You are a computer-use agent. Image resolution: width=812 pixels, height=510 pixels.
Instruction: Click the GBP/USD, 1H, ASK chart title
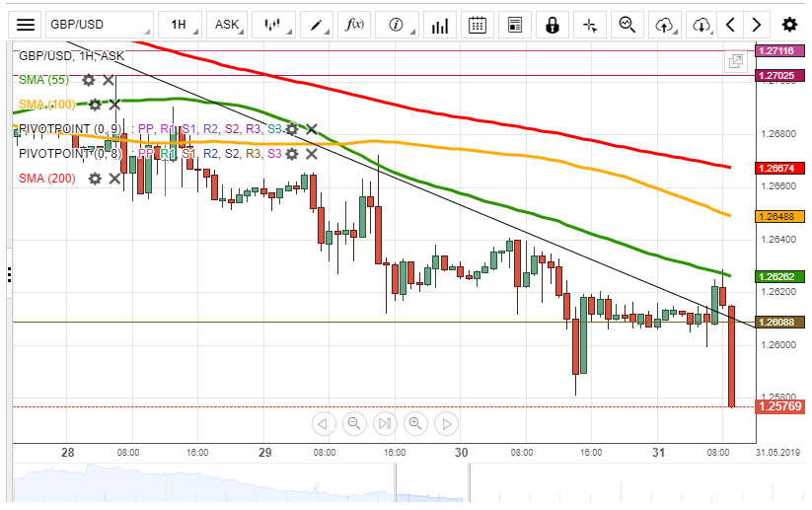click(x=71, y=56)
